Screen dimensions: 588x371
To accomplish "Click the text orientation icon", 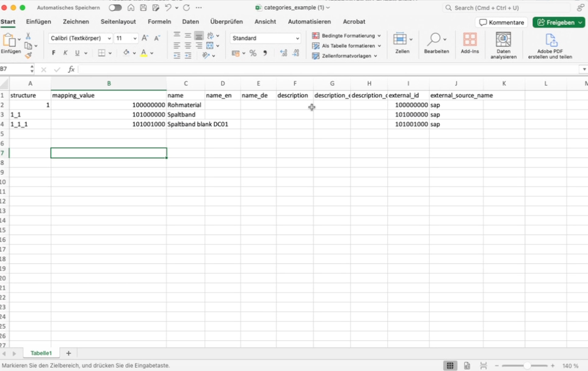I will click(206, 56).
